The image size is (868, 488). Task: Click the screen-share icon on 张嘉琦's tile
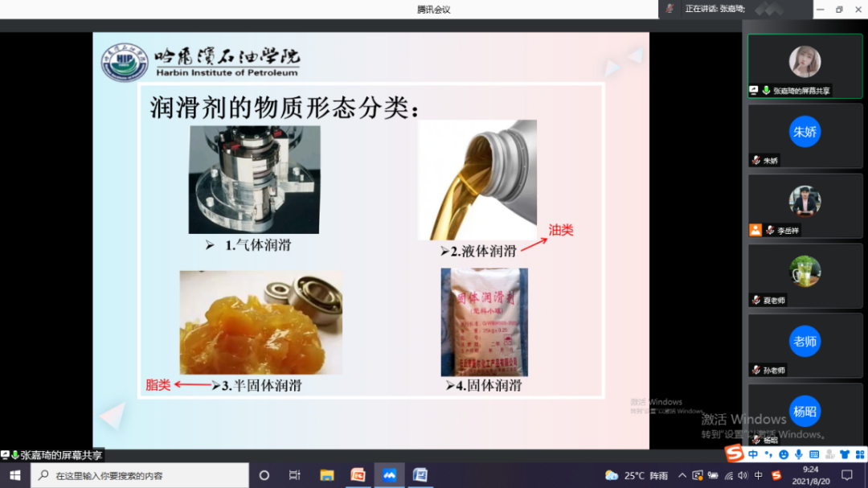point(754,91)
